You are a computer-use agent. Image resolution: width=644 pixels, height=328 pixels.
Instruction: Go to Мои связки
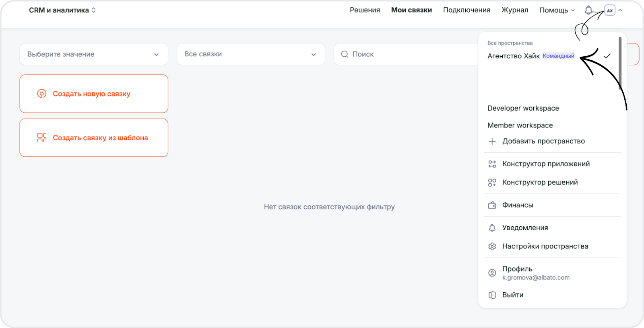[x=411, y=10]
